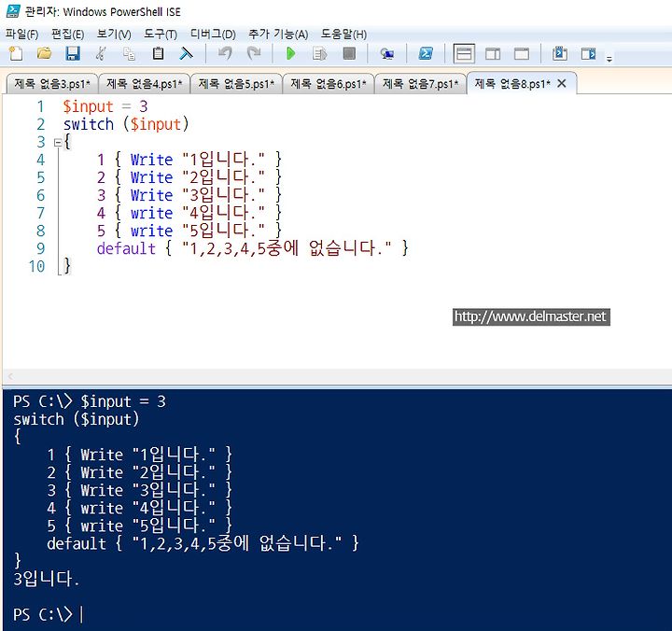Viewport: 672px width, 631px height.
Task: Switch to tab 제목 없음7.ps1
Action: coord(420,84)
